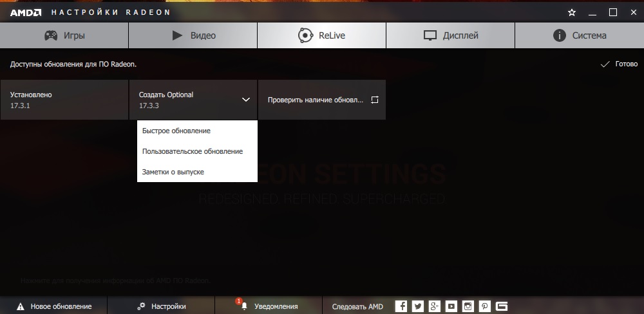Go to the Дисплей tab
Image resolution: width=644 pixels, height=314 pixels.
[451, 35]
